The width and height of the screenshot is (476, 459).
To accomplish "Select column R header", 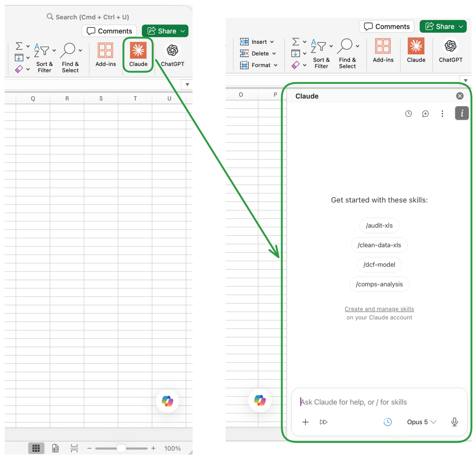I will pos(67,98).
